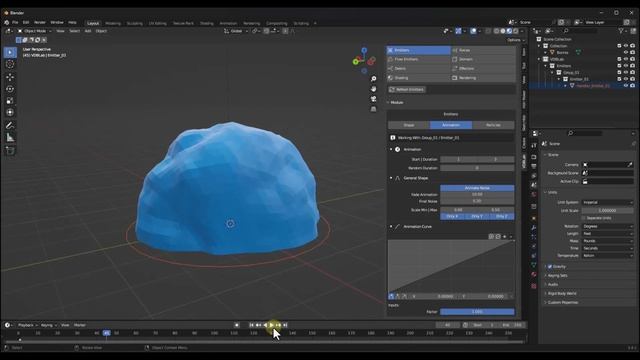
Task: Toggle visibility of Group_01 collection
Action: coord(626,72)
